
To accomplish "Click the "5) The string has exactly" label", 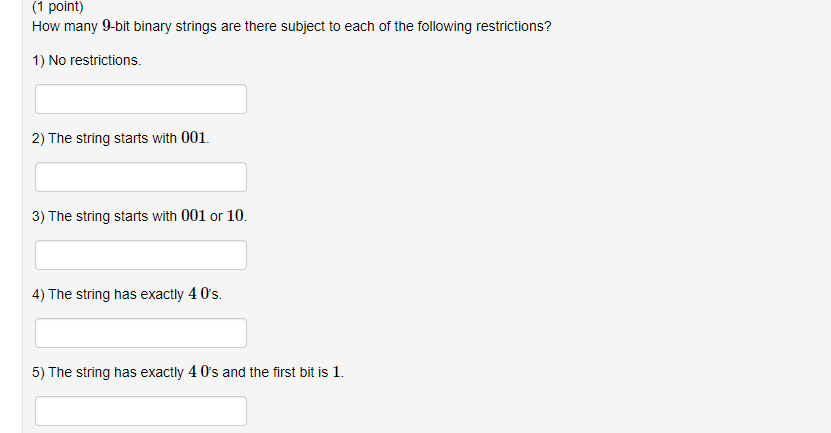I will coord(108,372).
